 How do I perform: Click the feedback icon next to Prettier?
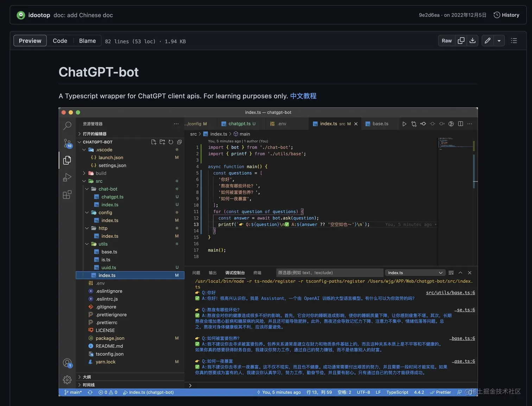click(x=459, y=392)
